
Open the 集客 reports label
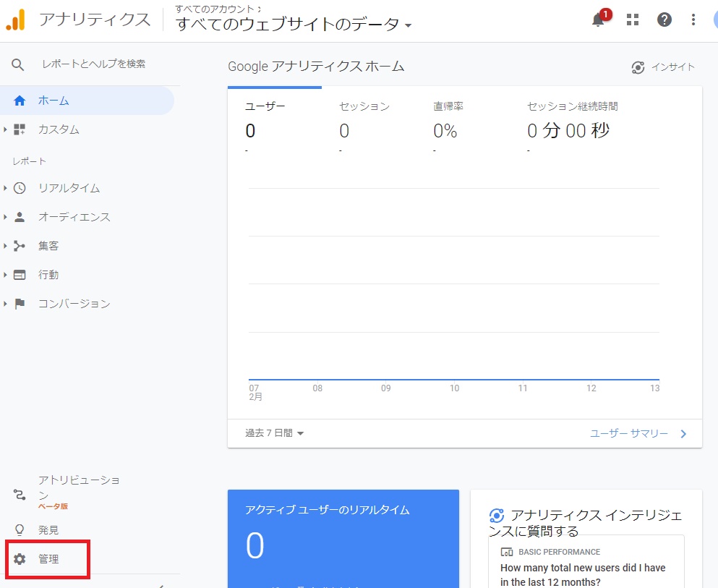click(x=48, y=246)
